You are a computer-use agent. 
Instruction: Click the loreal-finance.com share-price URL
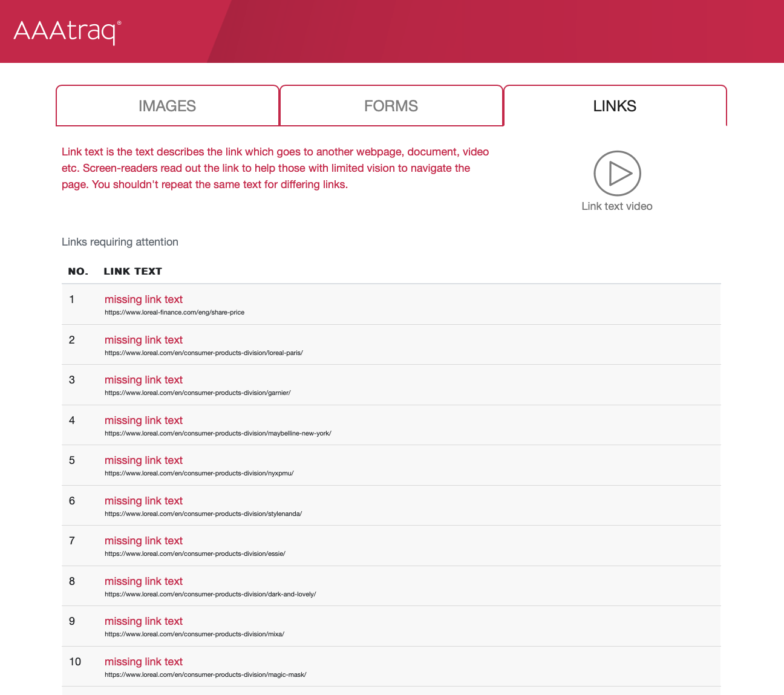[x=174, y=313]
